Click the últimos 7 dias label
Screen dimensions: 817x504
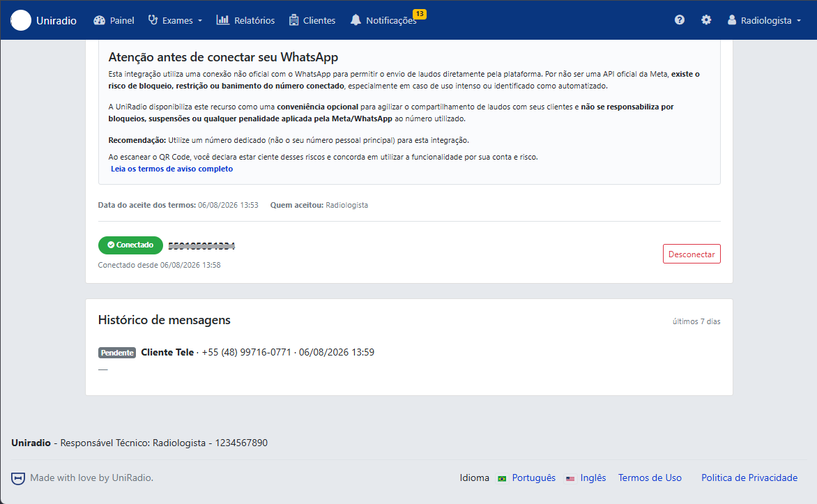click(x=696, y=321)
